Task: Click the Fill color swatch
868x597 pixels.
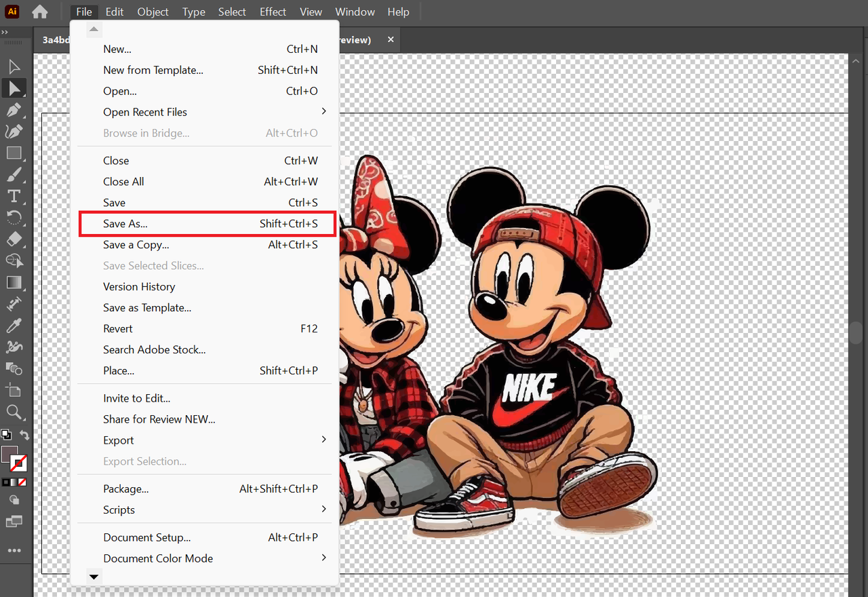Action: click(9, 455)
